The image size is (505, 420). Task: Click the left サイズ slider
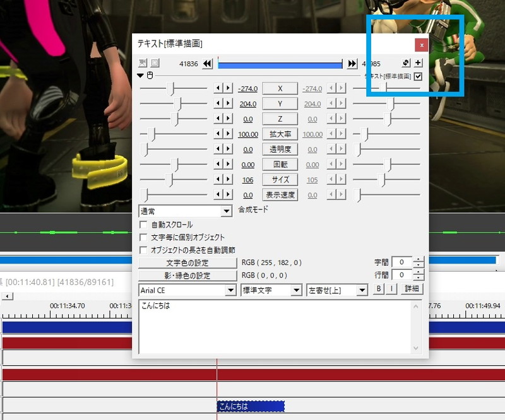[174, 179]
